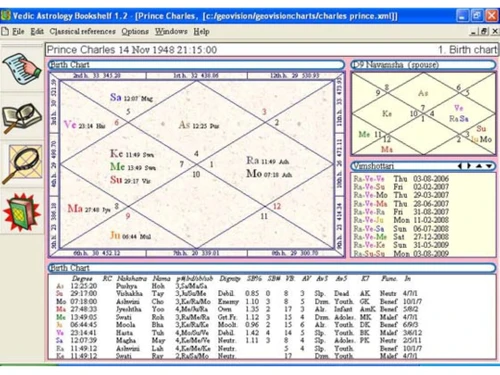The width and height of the screenshot is (500, 375).
Task: Open the File menu
Action: [x=18, y=31]
